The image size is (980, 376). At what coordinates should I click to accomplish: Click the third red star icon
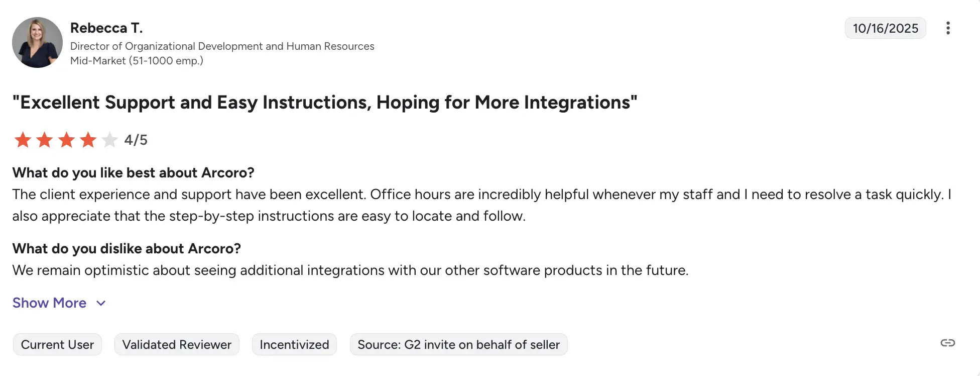tap(66, 140)
